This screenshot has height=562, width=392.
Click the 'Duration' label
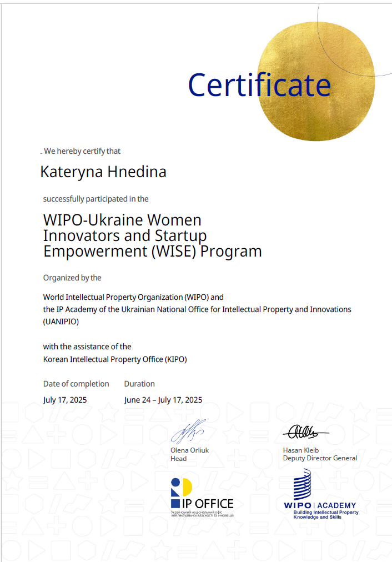click(139, 384)
